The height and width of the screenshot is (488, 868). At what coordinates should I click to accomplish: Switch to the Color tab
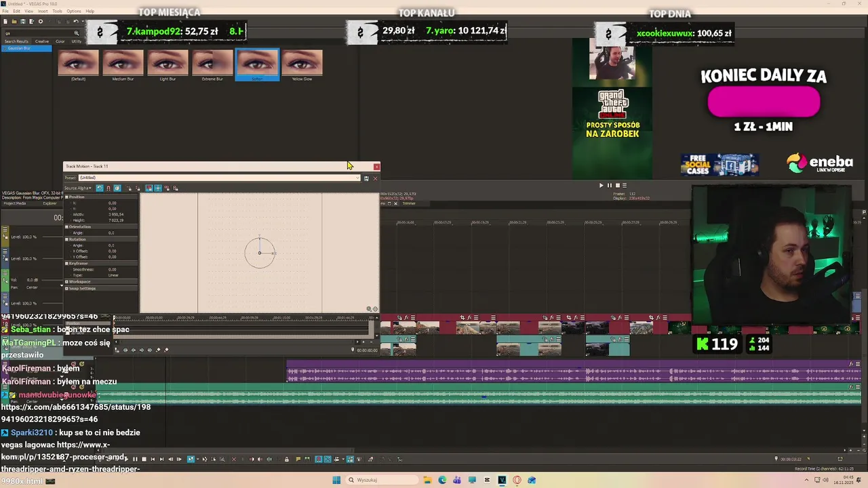(60, 41)
